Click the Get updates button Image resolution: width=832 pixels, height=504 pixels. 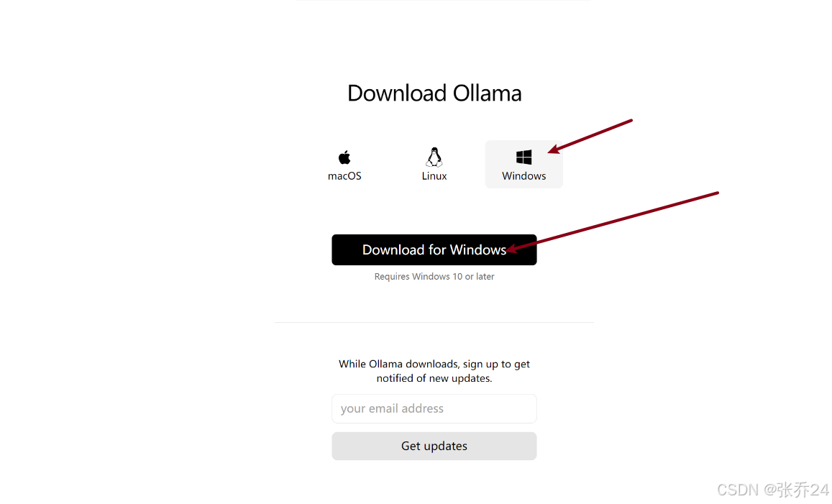click(434, 446)
